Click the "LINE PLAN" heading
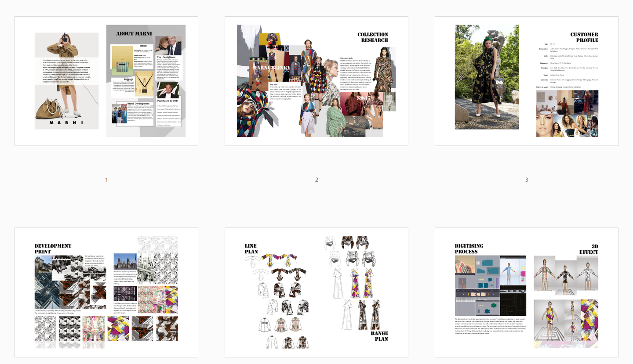The image size is (633, 364). tap(251, 249)
